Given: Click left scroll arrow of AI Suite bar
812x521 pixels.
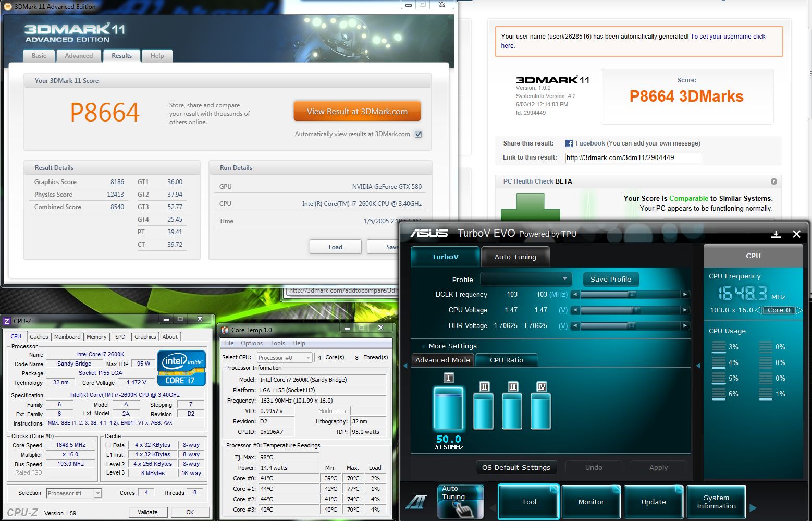Looking at the screenshot, I should [x=493, y=507].
